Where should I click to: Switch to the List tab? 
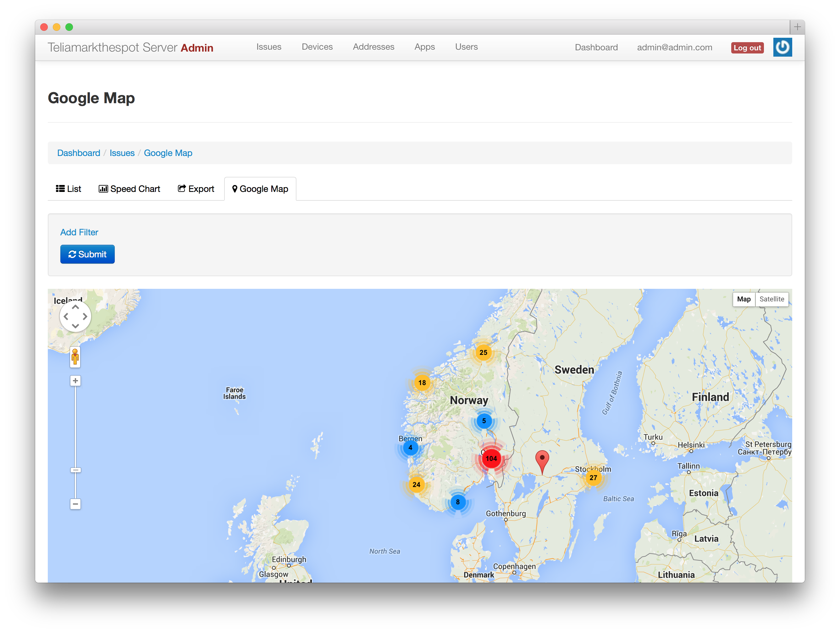pyautogui.click(x=69, y=189)
